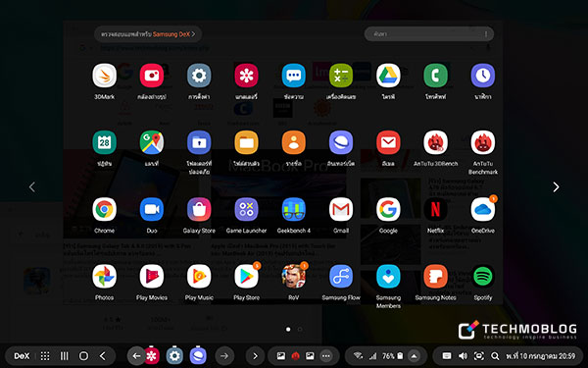
Task: Open the Galaxy Store app
Action: (x=199, y=209)
